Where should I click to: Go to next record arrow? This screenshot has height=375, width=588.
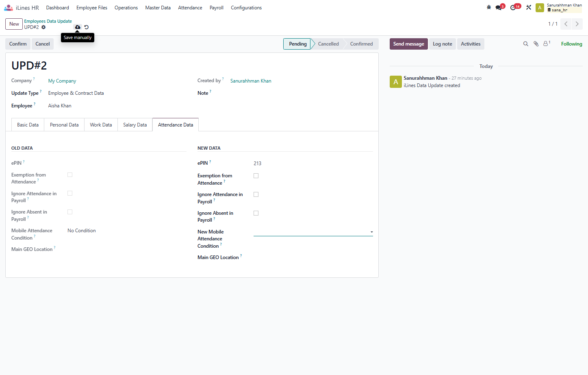(577, 24)
